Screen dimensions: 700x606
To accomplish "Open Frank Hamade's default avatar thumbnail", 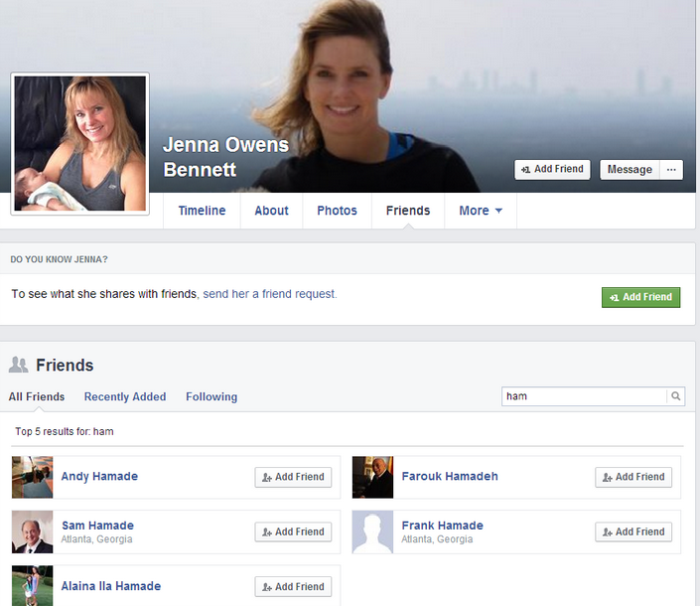I will point(372,531).
